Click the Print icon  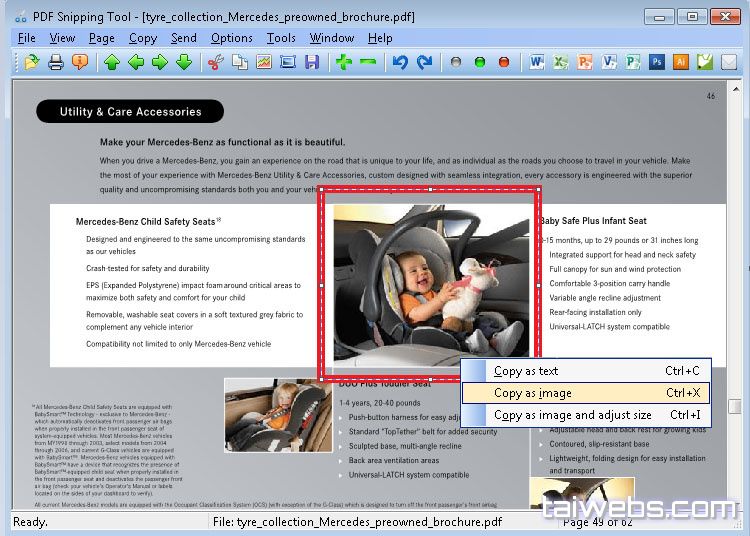(55, 62)
